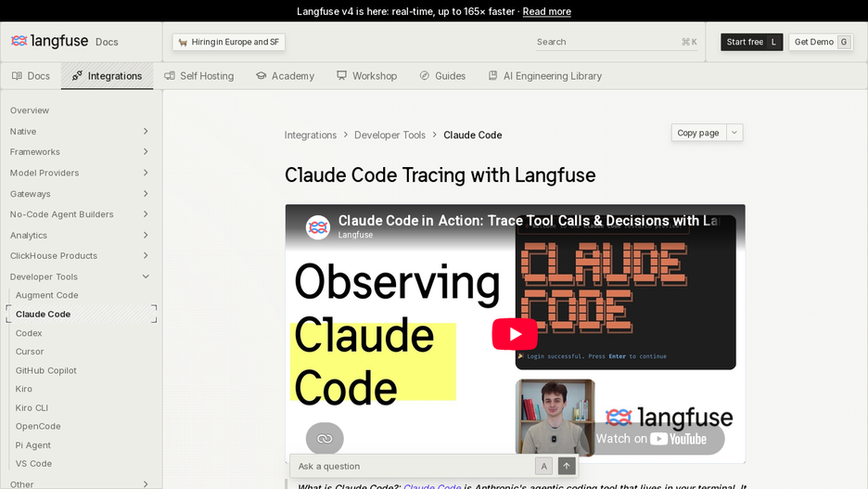This screenshot has width=868, height=489.
Task: Click the Copy page button
Action: (x=698, y=133)
